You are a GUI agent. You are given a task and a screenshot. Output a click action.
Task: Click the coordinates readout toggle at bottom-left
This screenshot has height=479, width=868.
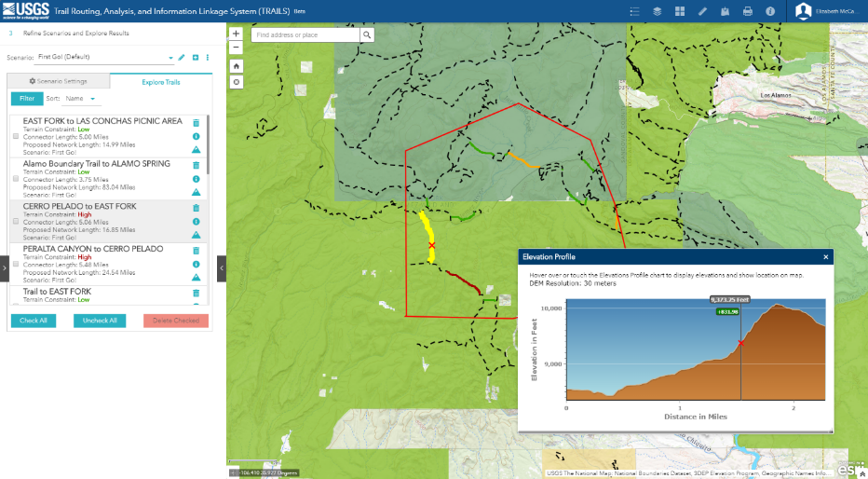[234, 472]
